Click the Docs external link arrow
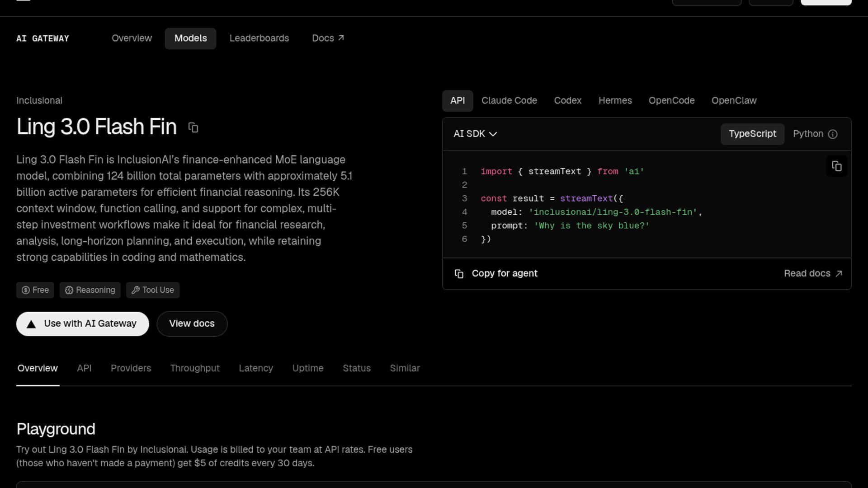Viewport: 868px width, 488px height. (x=341, y=38)
